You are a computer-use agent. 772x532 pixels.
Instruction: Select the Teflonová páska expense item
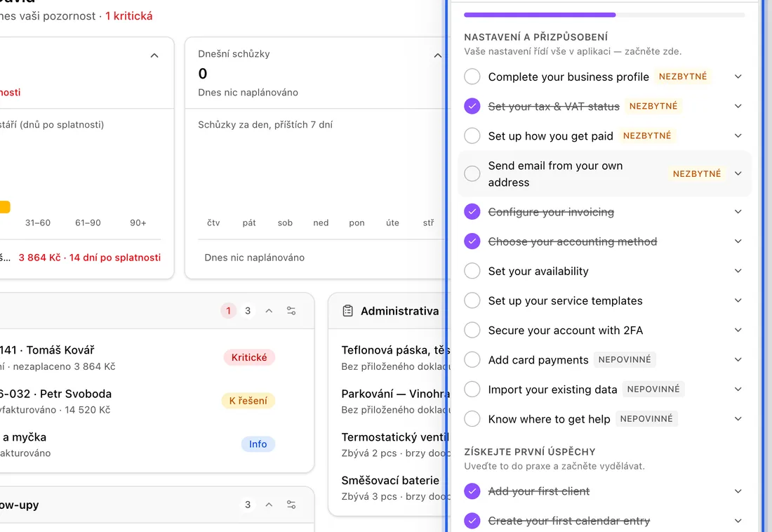pos(395,358)
